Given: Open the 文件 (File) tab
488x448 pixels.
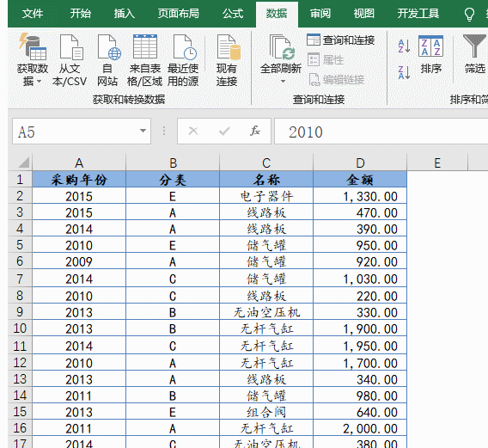Looking at the screenshot, I should tap(33, 14).
